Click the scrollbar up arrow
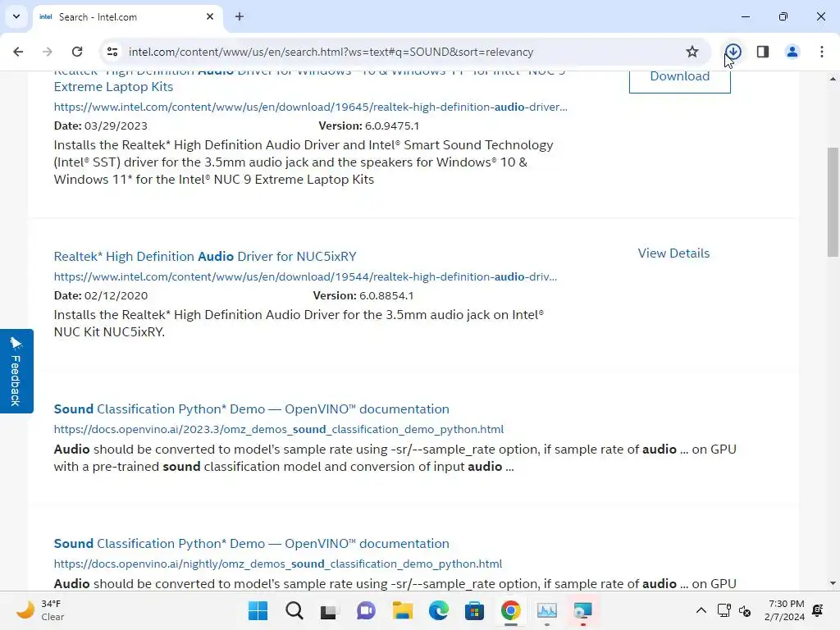 (x=833, y=79)
